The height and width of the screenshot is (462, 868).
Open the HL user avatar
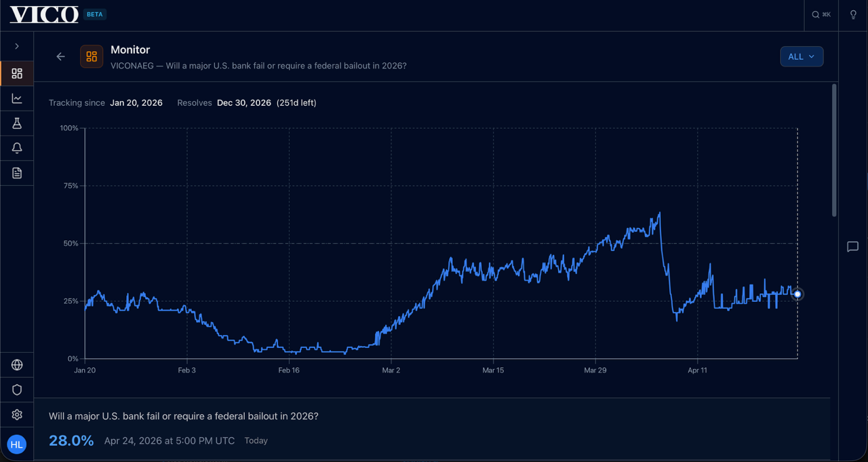pyautogui.click(x=17, y=445)
